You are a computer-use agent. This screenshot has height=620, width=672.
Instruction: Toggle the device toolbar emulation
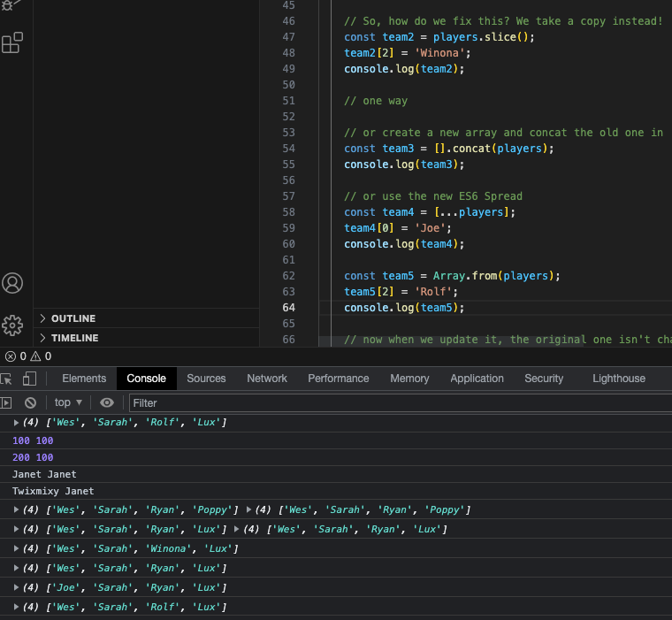click(29, 379)
